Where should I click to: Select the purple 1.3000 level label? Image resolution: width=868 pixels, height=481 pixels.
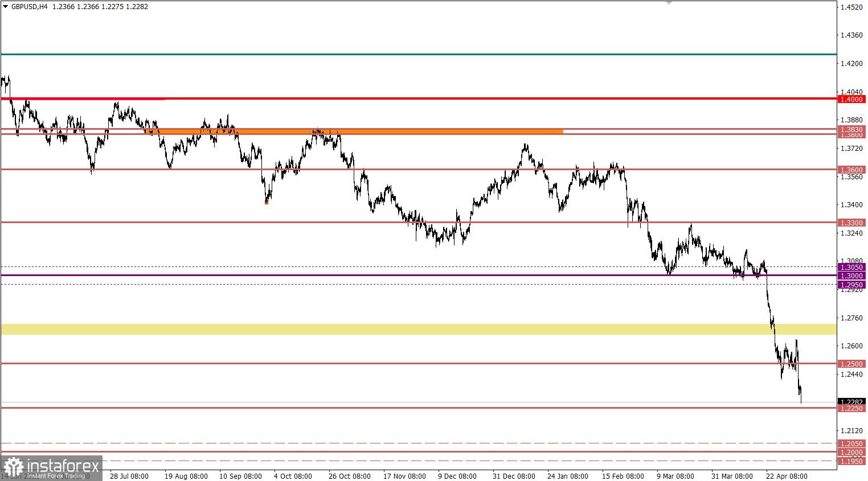click(851, 276)
